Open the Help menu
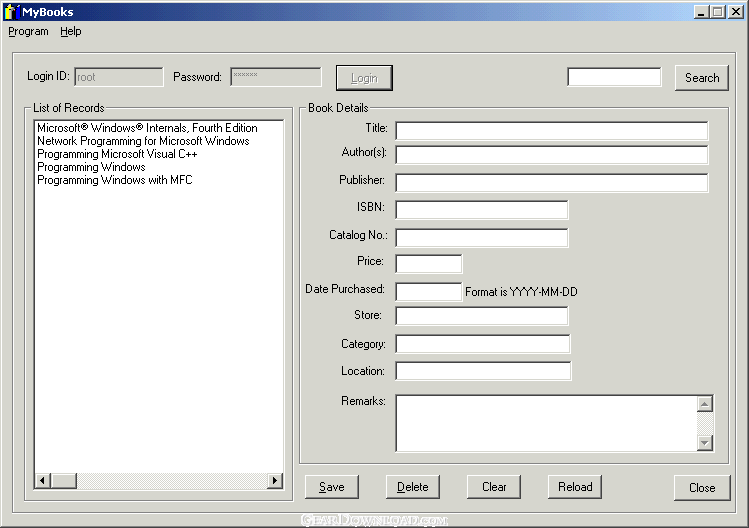This screenshot has width=749, height=528. (71, 32)
